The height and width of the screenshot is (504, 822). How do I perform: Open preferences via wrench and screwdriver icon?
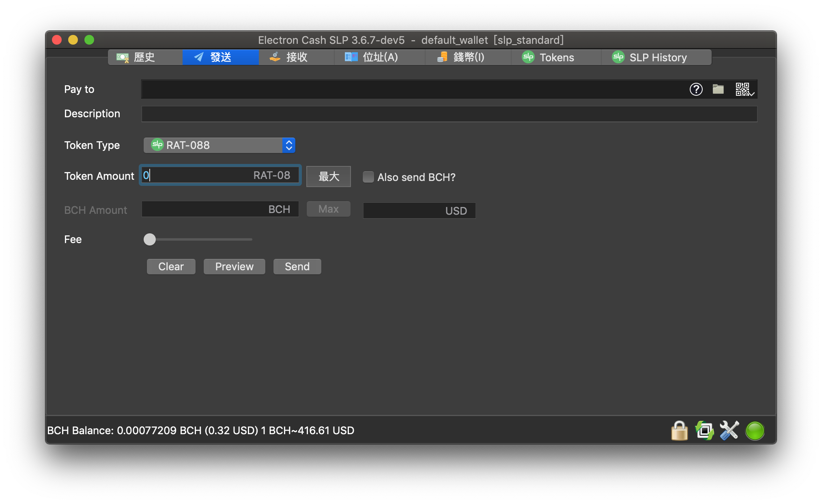[x=729, y=430]
